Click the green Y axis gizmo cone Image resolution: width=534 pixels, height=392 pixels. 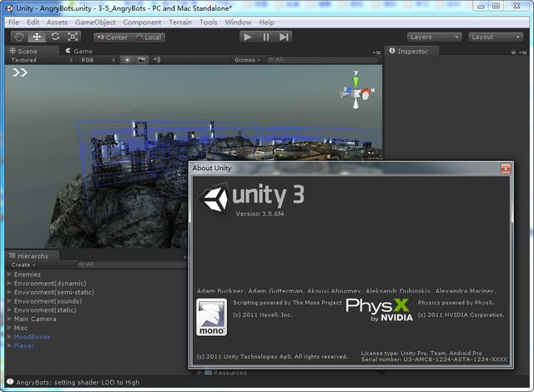point(355,82)
